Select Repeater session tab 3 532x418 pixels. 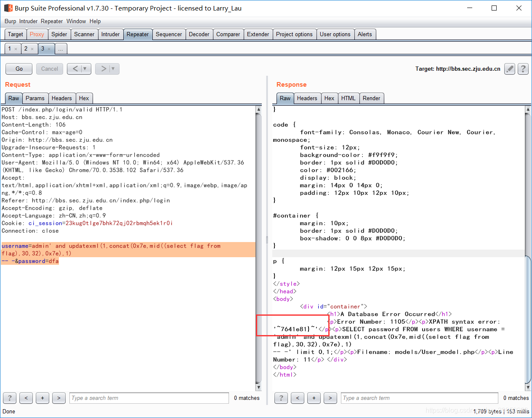pyautogui.click(x=43, y=49)
